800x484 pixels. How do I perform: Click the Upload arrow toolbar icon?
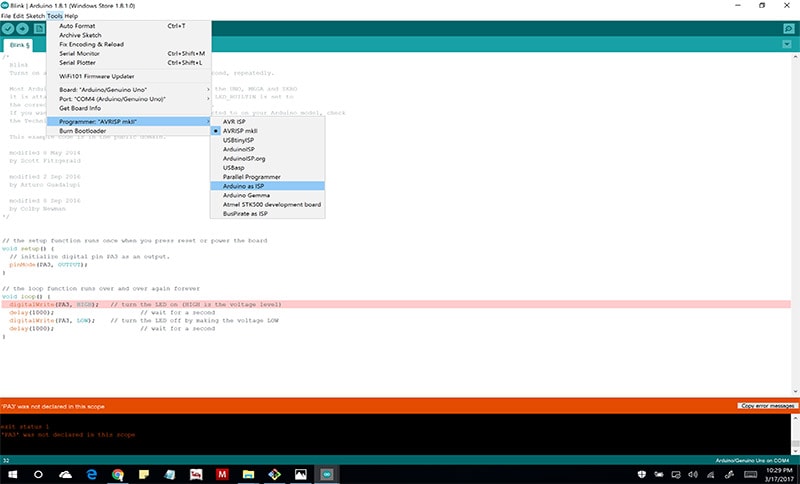[22, 29]
